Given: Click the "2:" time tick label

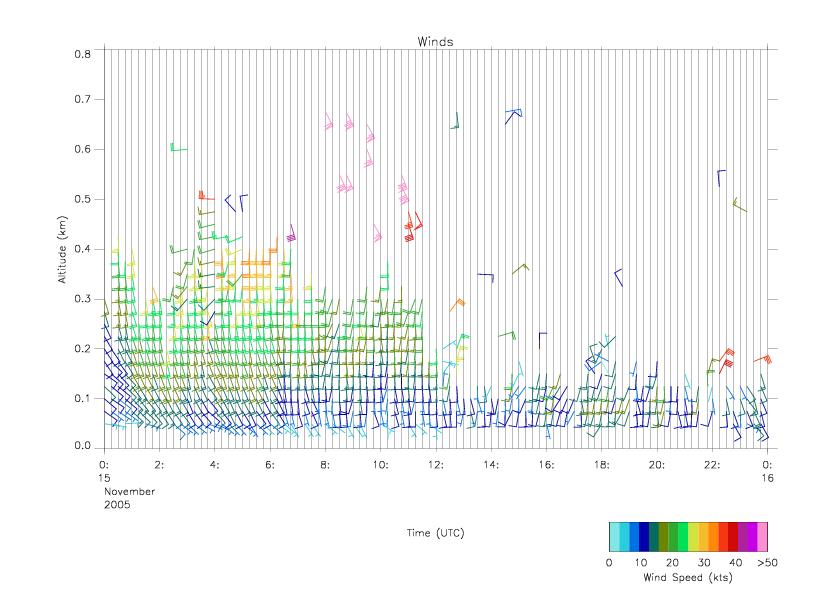Looking at the screenshot, I should (159, 465).
